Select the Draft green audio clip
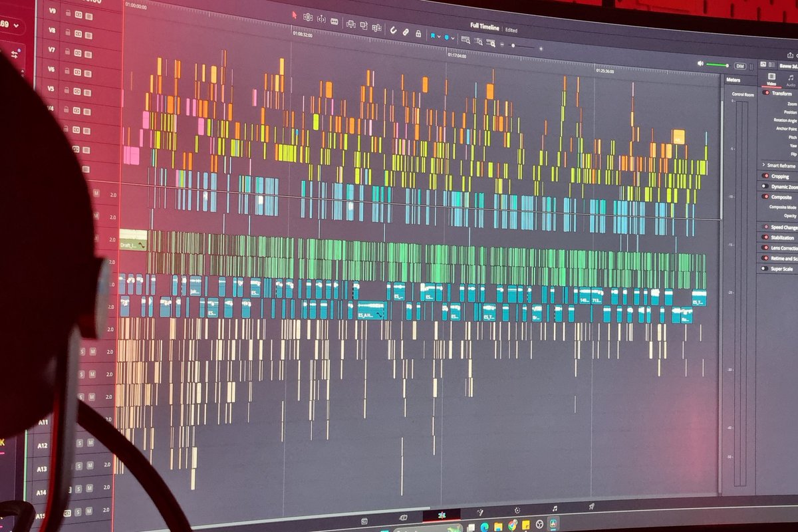Image resolution: width=798 pixels, height=532 pixels. [x=133, y=240]
